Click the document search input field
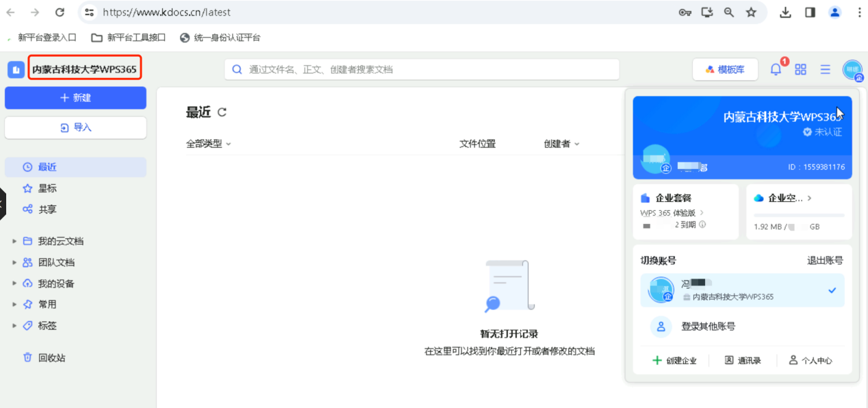868x408 pixels. click(x=421, y=69)
